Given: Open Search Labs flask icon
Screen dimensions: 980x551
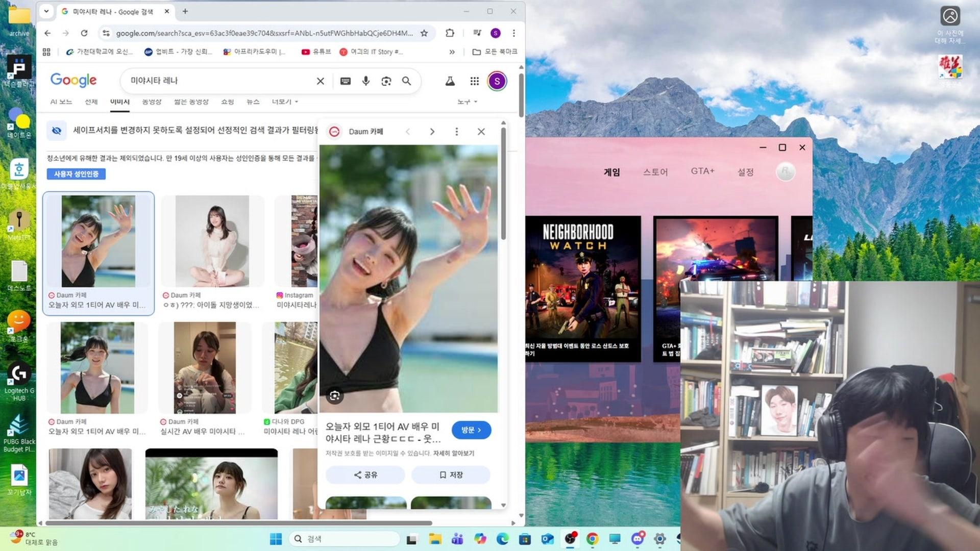Looking at the screenshot, I should pyautogui.click(x=450, y=81).
